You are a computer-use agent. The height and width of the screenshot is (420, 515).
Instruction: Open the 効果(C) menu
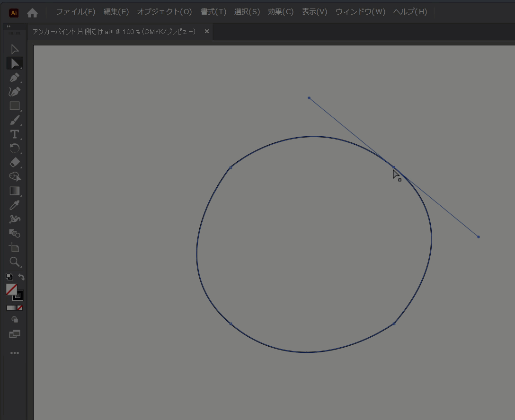click(281, 12)
